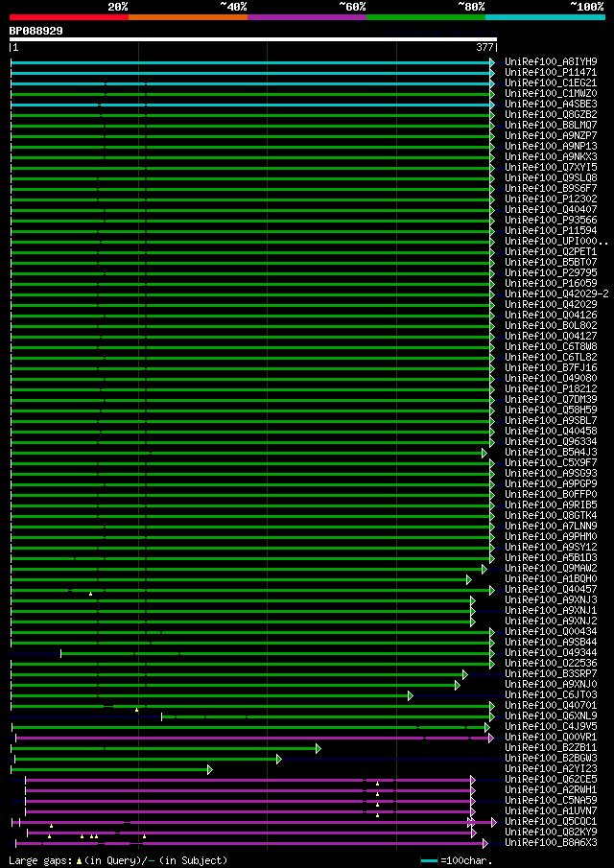Viewport: 614px width, 868px height.
Task: Click the green arrowhead ending the A2YI23 alignment
Action: point(210,769)
